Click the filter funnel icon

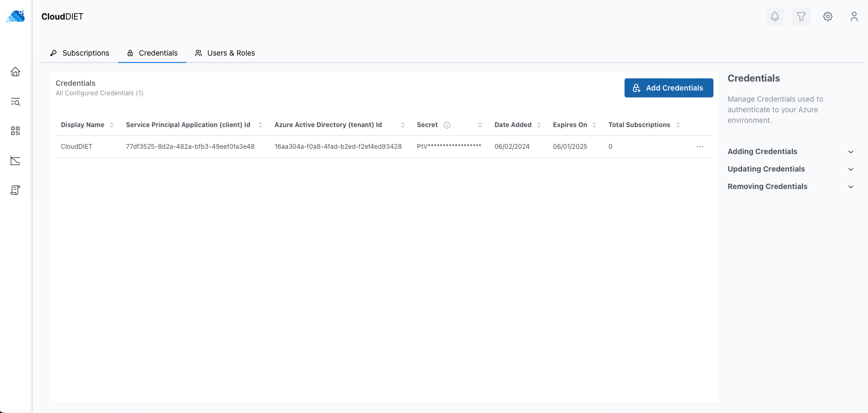(801, 16)
